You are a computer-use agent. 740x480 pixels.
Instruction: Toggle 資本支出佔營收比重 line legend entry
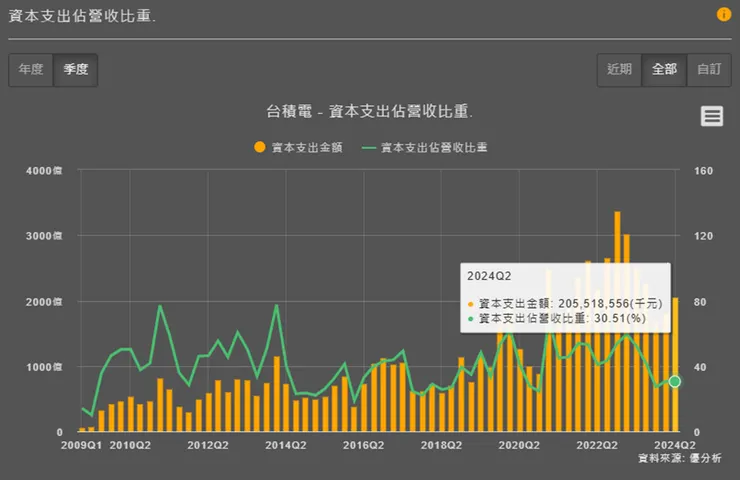pos(424,147)
